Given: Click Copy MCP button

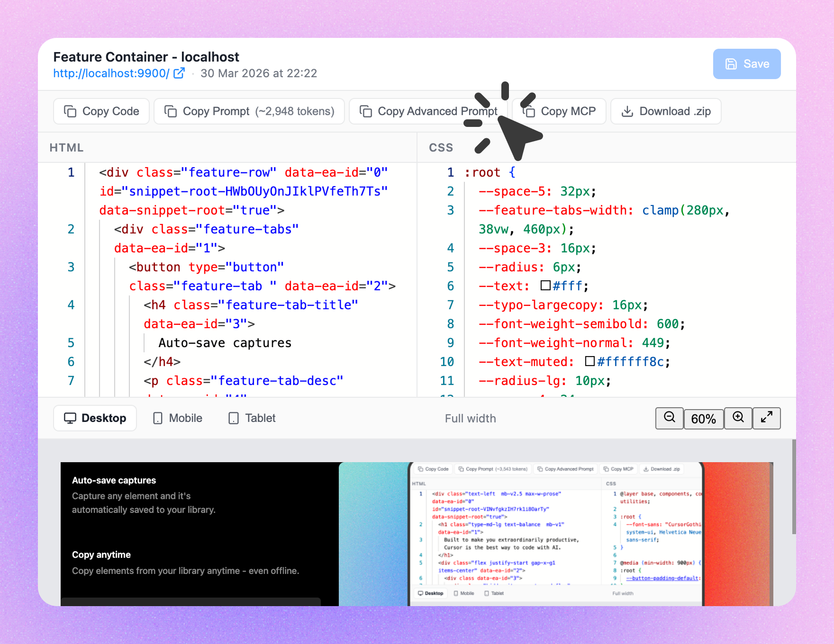Looking at the screenshot, I should (x=559, y=111).
